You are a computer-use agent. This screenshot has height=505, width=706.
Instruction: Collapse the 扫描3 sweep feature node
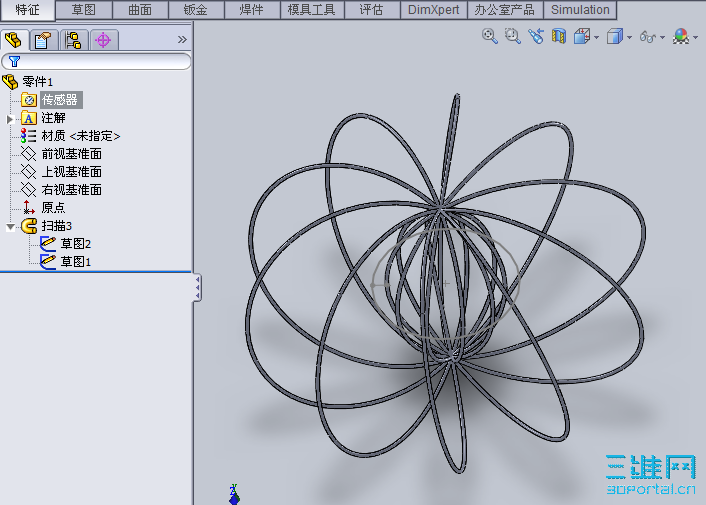tap(11, 226)
